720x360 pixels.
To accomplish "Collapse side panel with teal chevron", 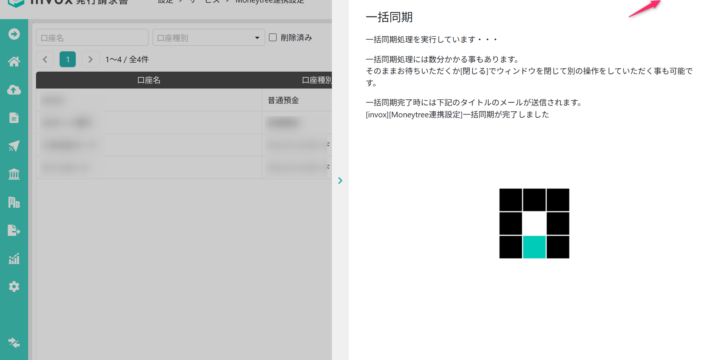I will 340,180.
